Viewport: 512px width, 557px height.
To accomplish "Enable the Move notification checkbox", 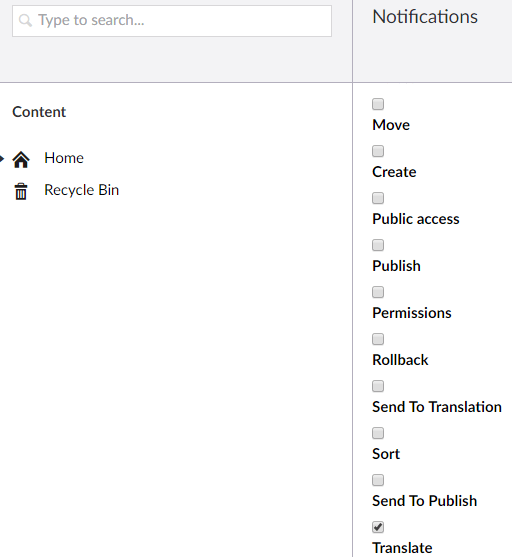I will [x=378, y=104].
